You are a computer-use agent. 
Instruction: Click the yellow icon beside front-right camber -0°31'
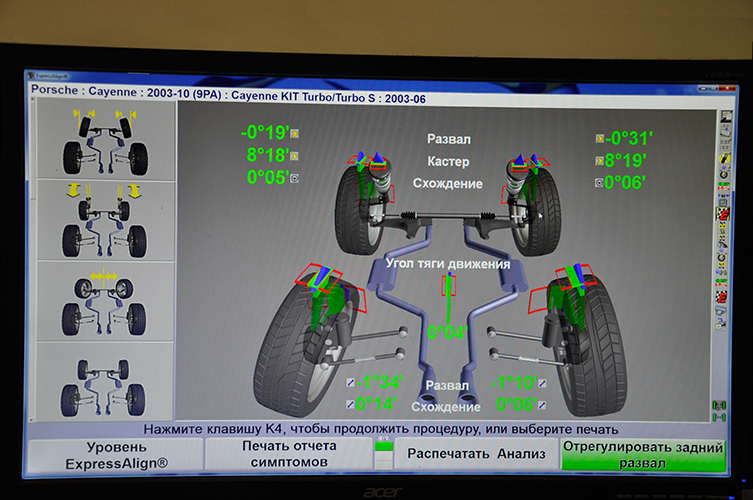point(599,138)
